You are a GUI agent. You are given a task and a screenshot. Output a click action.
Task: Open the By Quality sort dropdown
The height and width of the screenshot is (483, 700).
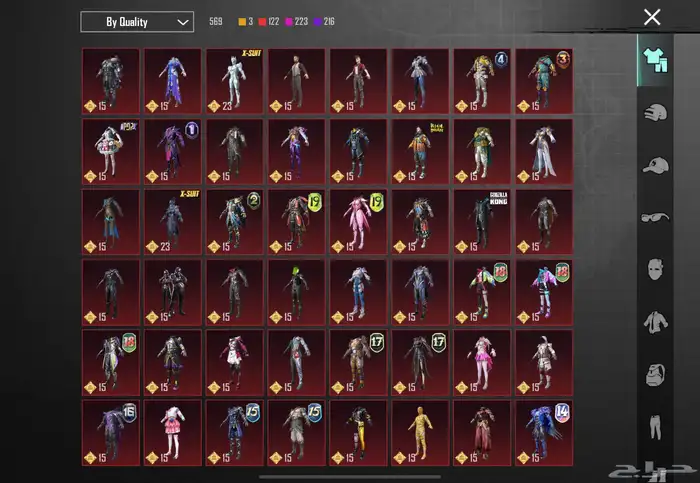pos(137,22)
